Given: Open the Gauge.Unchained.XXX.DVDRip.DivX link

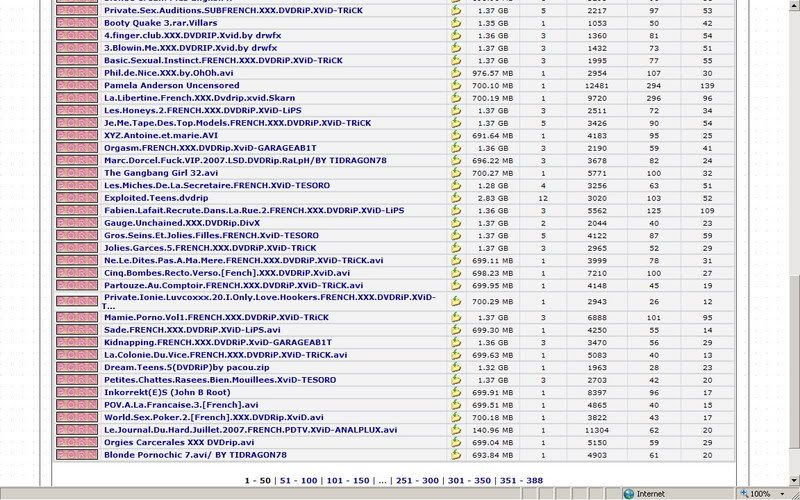Looking at the screenshot, I should tap(182, 223).
